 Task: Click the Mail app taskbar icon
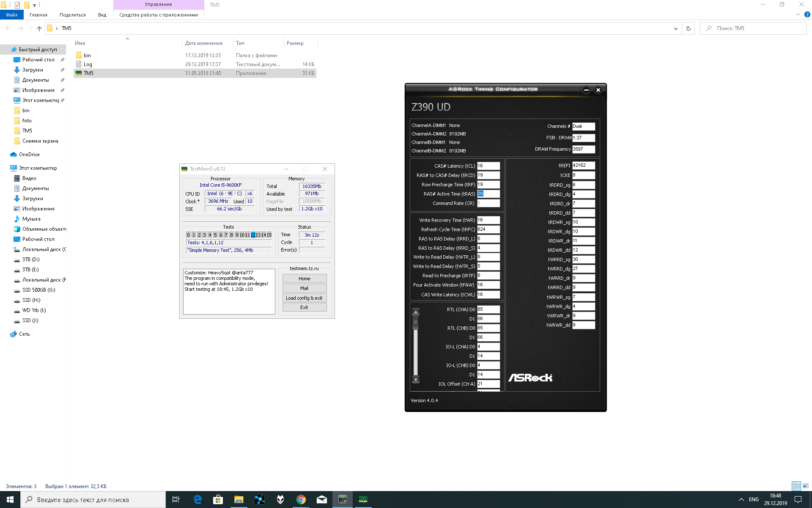321,500
